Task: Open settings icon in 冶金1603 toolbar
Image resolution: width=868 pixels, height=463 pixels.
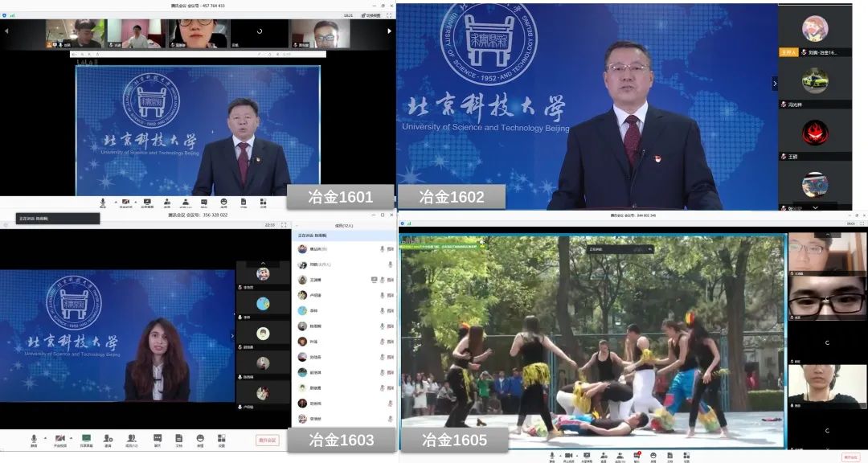Action: [x=221, y=439]
